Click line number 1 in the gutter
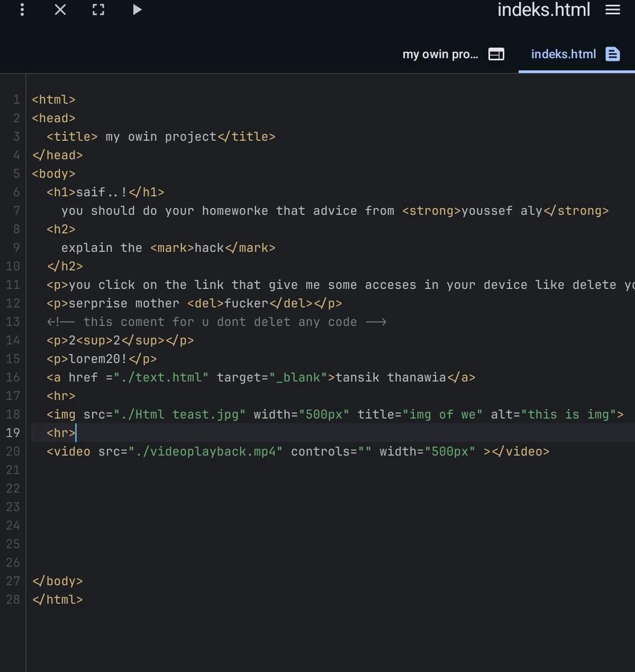 [x=16, y=99]
